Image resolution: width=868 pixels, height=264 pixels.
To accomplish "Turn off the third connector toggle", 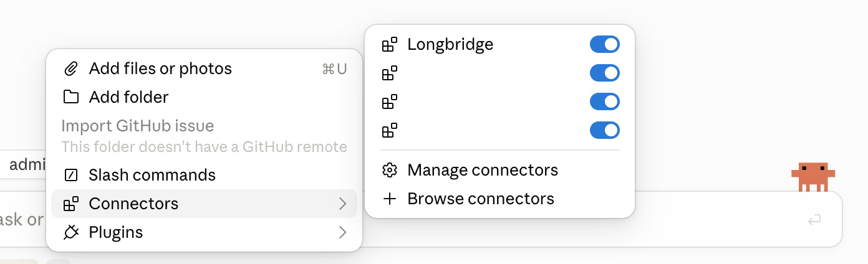I will click(x=604, y=101).
